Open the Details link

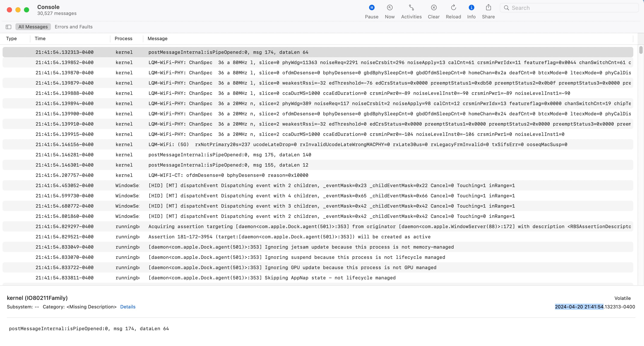click(x=128, y=307)
